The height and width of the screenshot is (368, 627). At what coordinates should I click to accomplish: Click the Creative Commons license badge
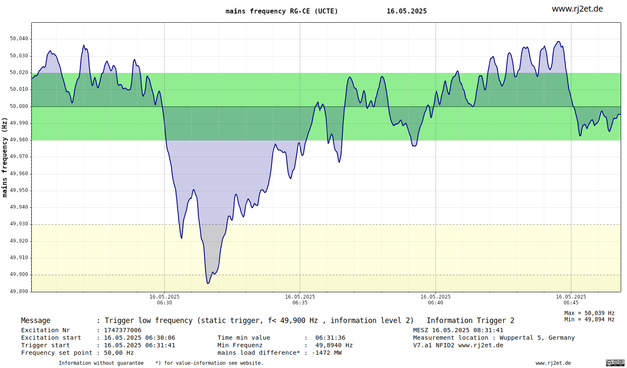(615, 363)
